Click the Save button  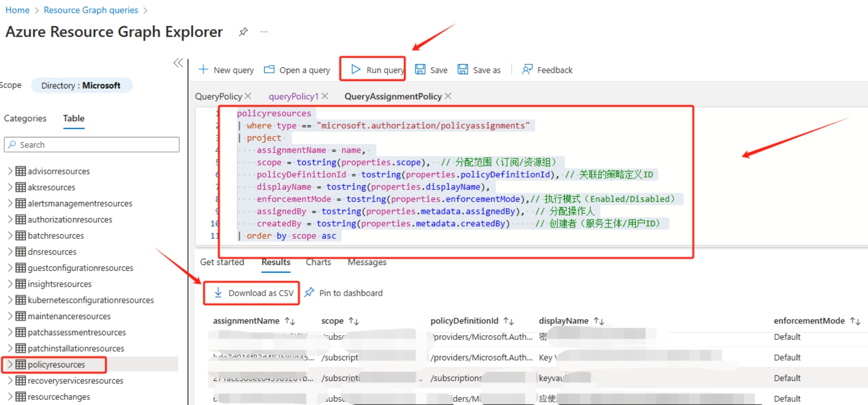(431, 70)
